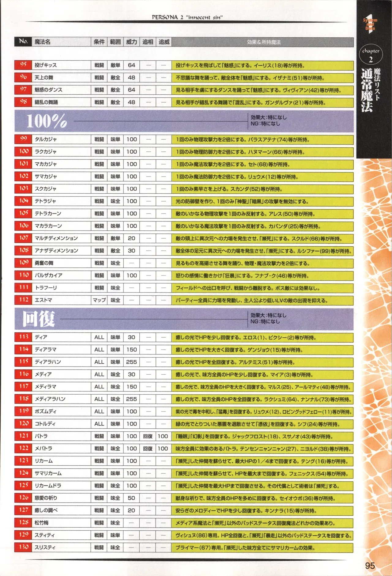Click the chapter 2 badge
The image size is (392, 576).
click(x=371, y=55)
